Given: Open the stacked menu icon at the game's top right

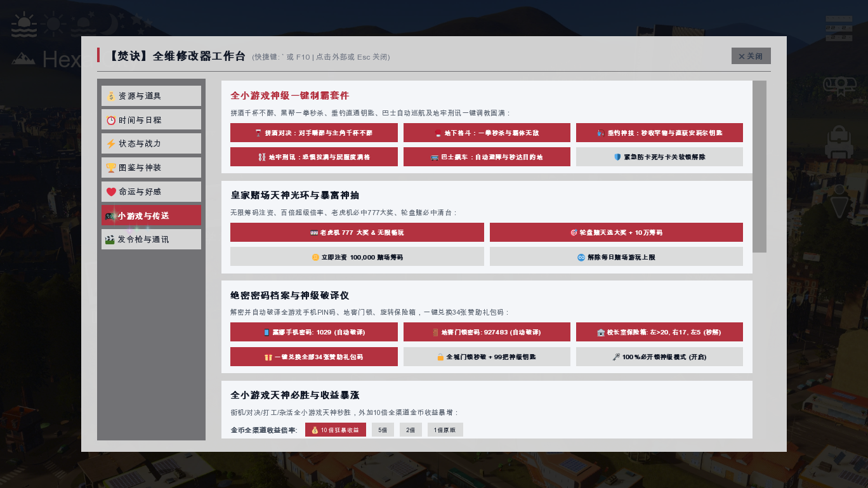Looking at the screenshot, I should [x=839, y=29].
